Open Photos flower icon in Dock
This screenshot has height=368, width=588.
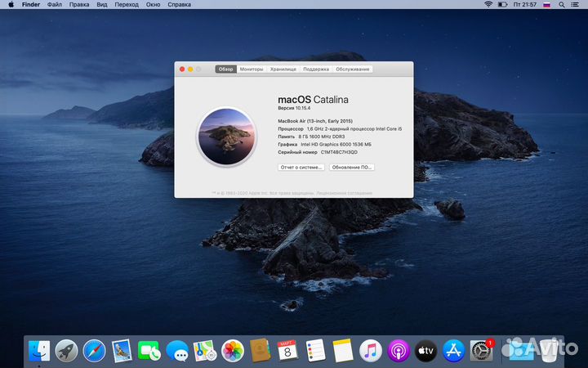pos(233,351)
